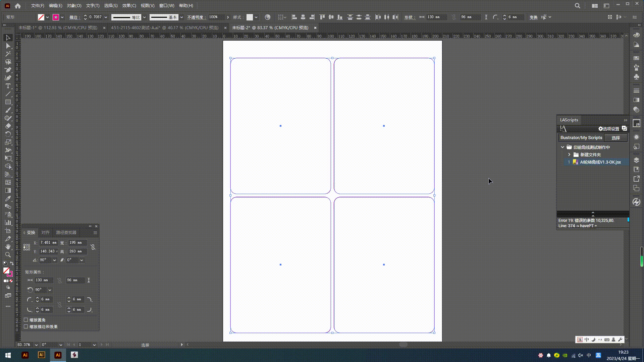Click the opacity 100% input field

click(x=216, y=17)
